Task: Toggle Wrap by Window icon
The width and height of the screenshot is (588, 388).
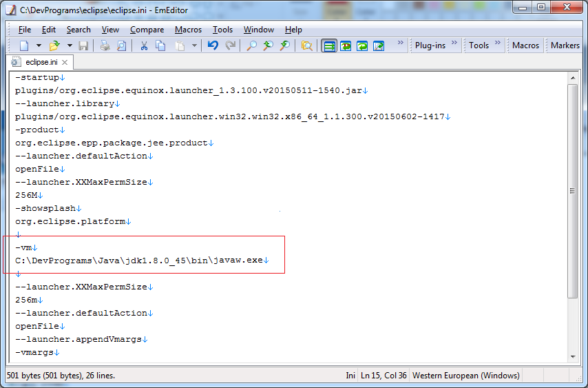Action: point(362,45)
